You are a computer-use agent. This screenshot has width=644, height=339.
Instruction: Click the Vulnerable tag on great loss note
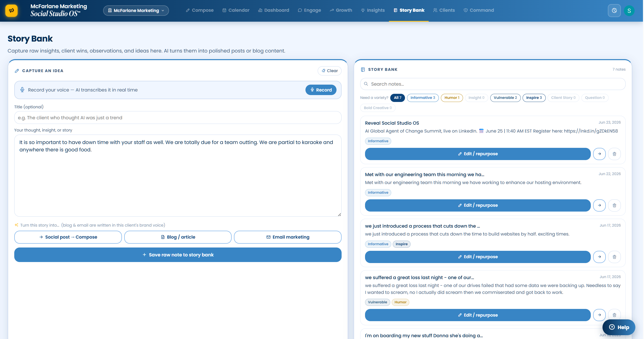click(377, 302)
